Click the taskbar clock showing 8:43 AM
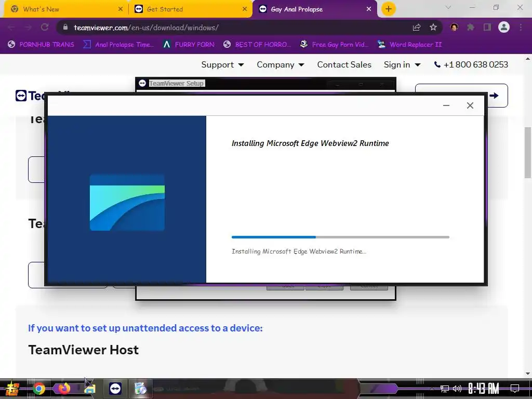This screenshot has width=532, height=399. coord(484,389)
